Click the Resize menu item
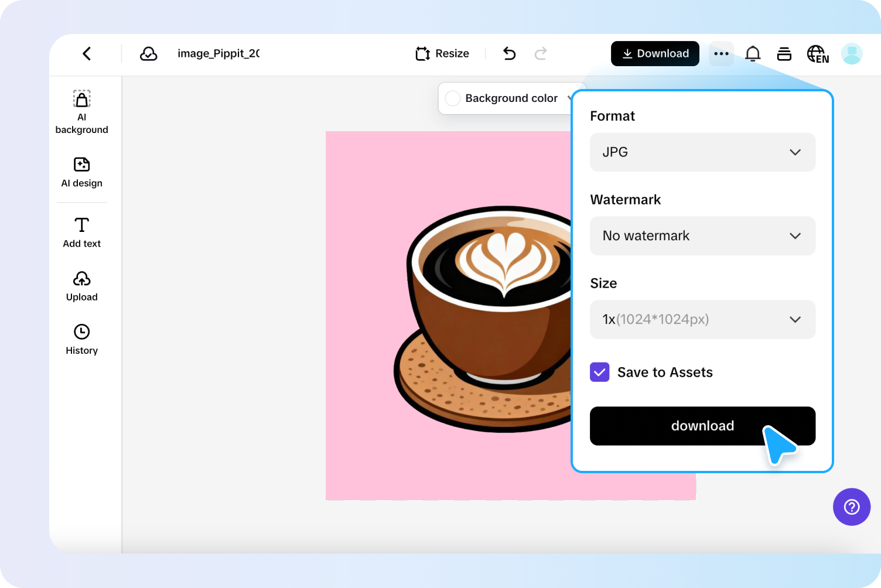The image size is (881, 588). 442,53
